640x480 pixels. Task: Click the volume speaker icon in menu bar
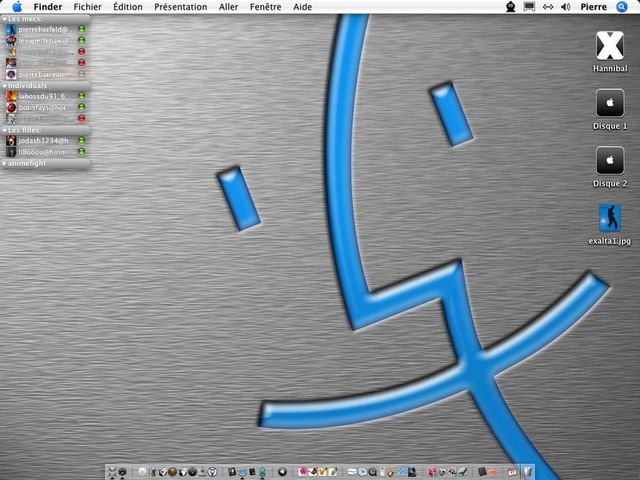click(x=566, y=7)
